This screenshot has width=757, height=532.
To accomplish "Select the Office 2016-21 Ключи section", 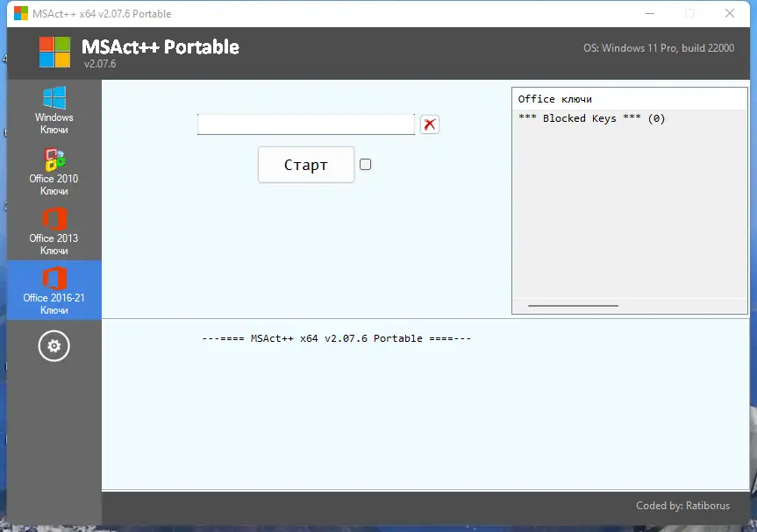I will (x=54, y=290).
